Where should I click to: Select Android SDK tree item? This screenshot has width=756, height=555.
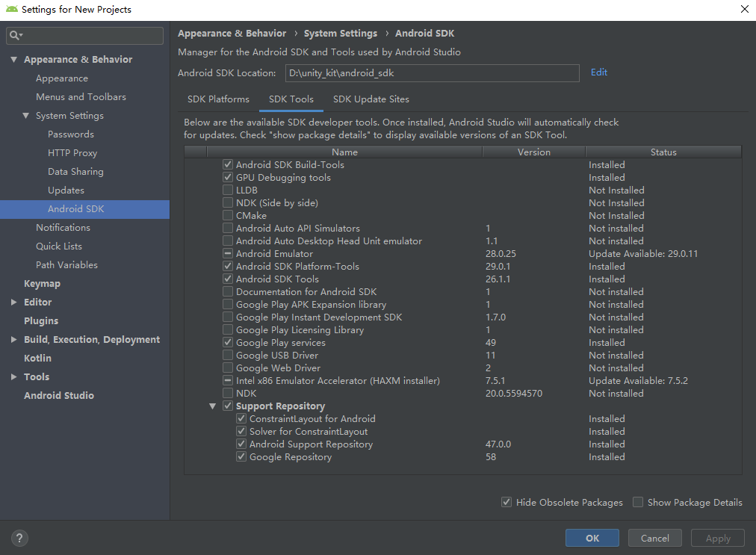click(x=84, y=209)
